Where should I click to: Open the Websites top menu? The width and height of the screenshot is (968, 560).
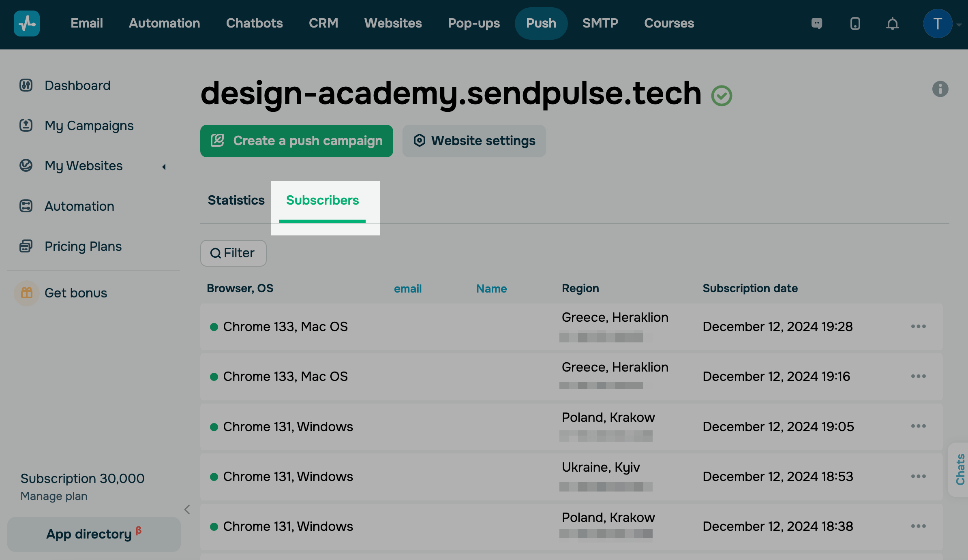393,24
